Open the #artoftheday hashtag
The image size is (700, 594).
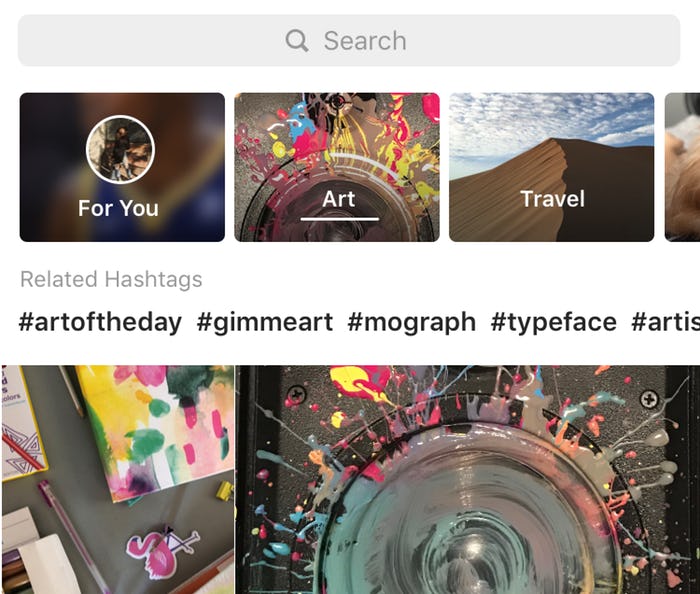tap(100, 322)
